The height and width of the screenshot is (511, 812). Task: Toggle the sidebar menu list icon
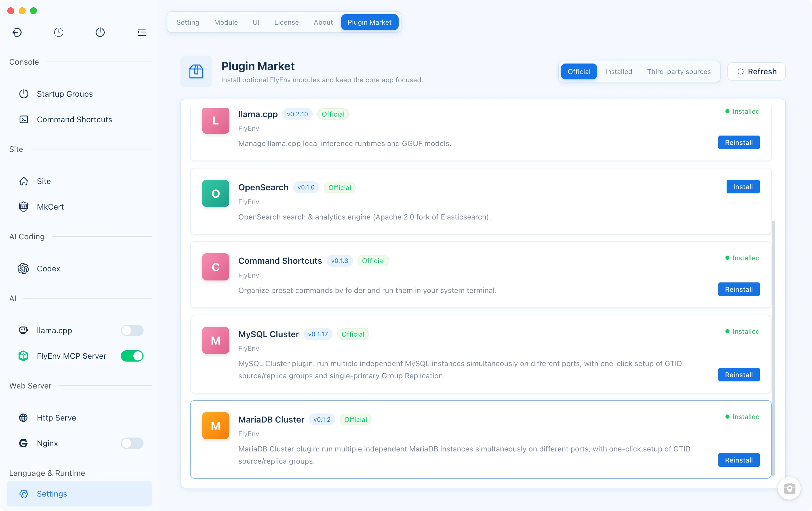[x=142, y=32]
